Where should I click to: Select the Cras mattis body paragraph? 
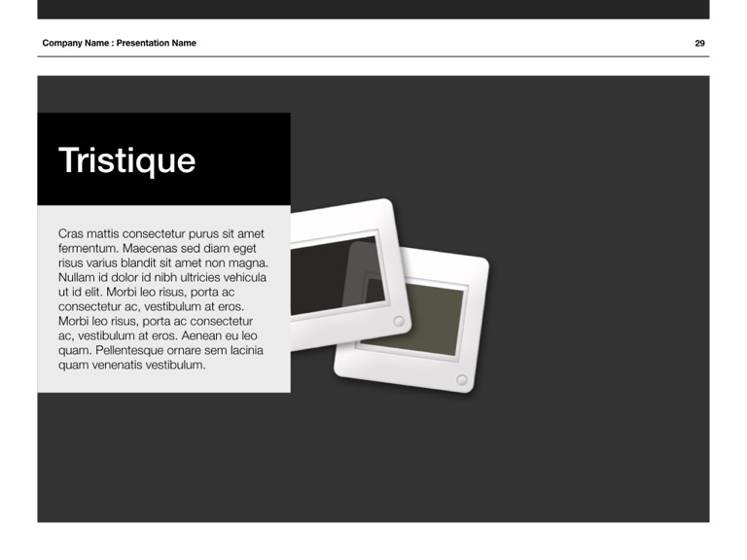click(x=161, y=299)
